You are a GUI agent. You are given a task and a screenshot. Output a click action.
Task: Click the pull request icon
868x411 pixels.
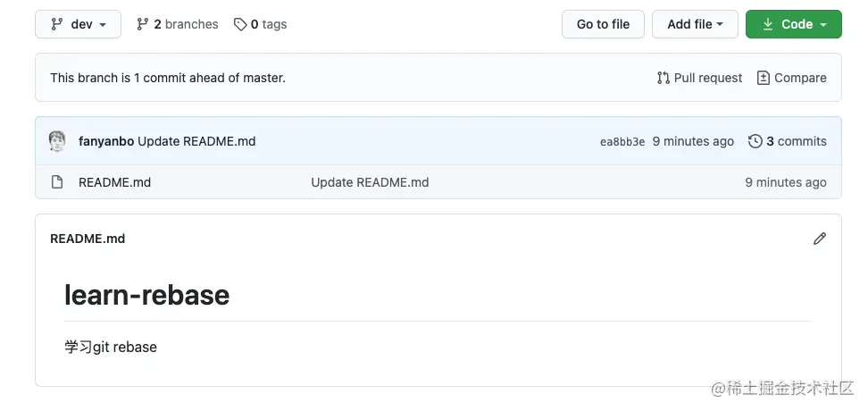[x=664, y=78]
